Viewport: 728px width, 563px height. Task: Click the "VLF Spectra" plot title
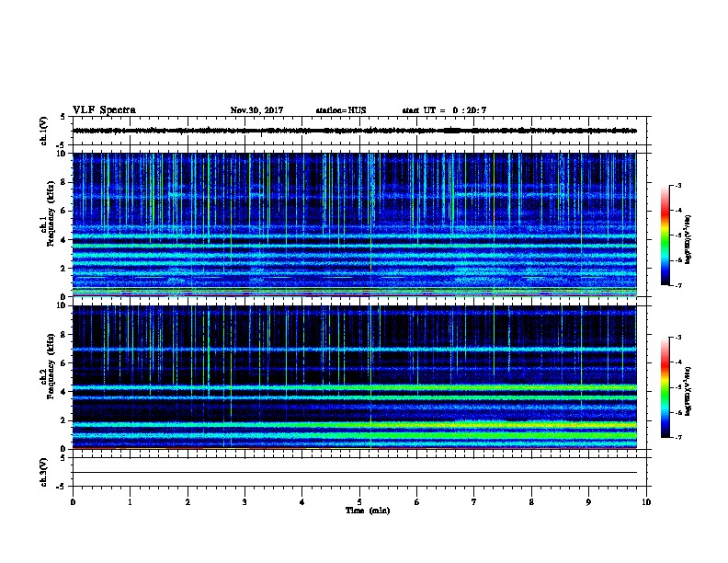(x=104, y=110)
